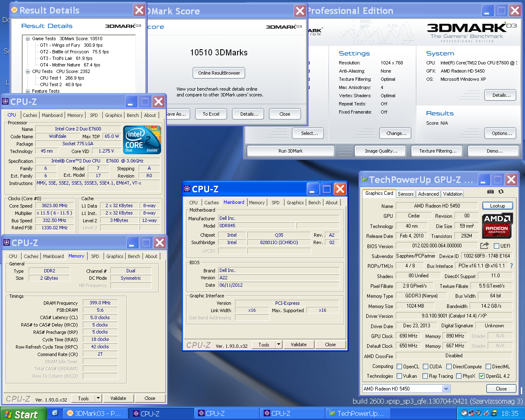Open the Tools dropdown arrow in CPU-Z Memory window

98,398
